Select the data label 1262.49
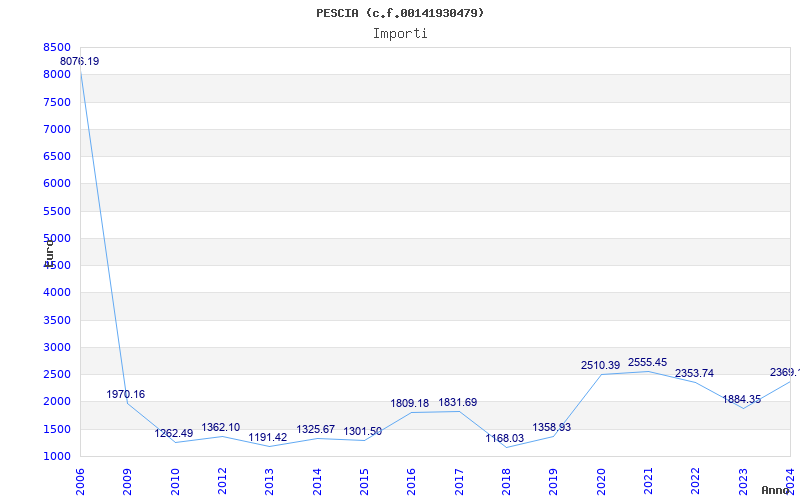 [174, 433]
